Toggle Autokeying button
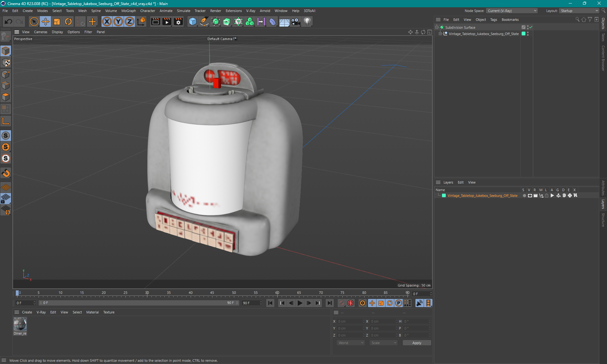 351,303
